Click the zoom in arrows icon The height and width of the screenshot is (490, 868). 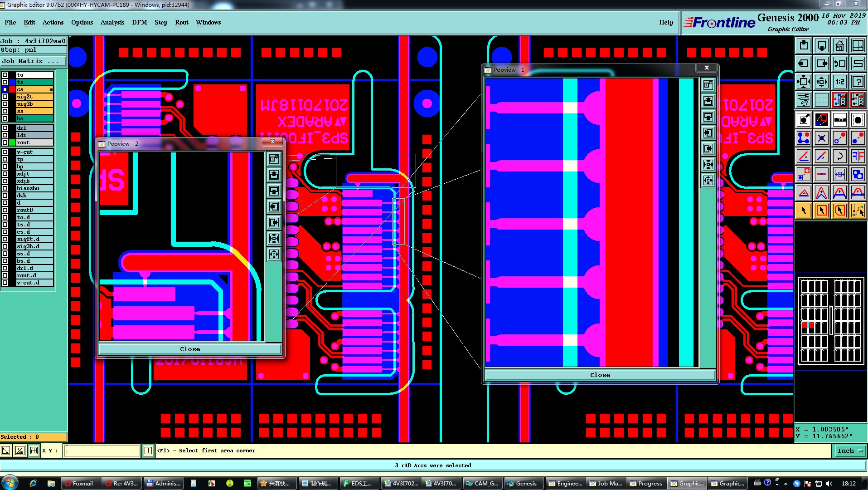(822, 82)
